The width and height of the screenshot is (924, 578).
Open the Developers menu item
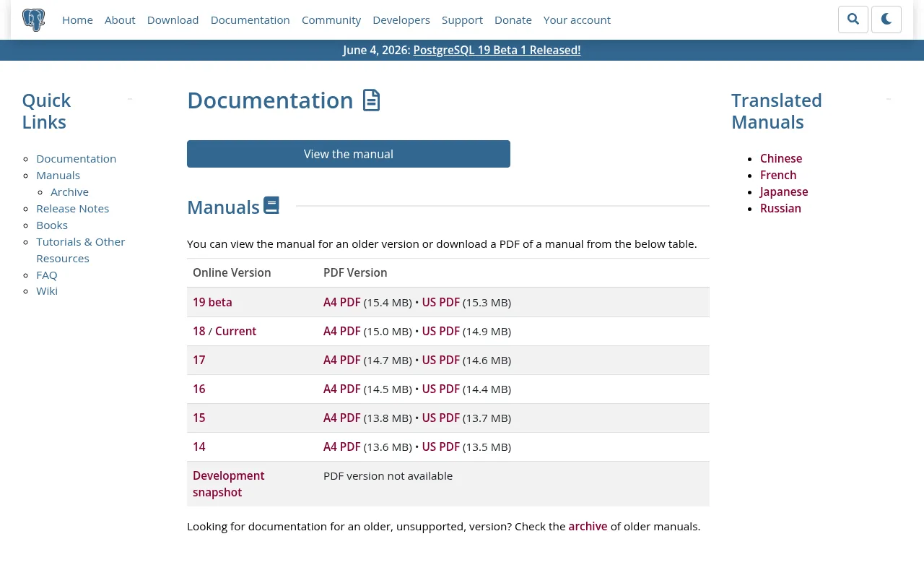[401, 20]
